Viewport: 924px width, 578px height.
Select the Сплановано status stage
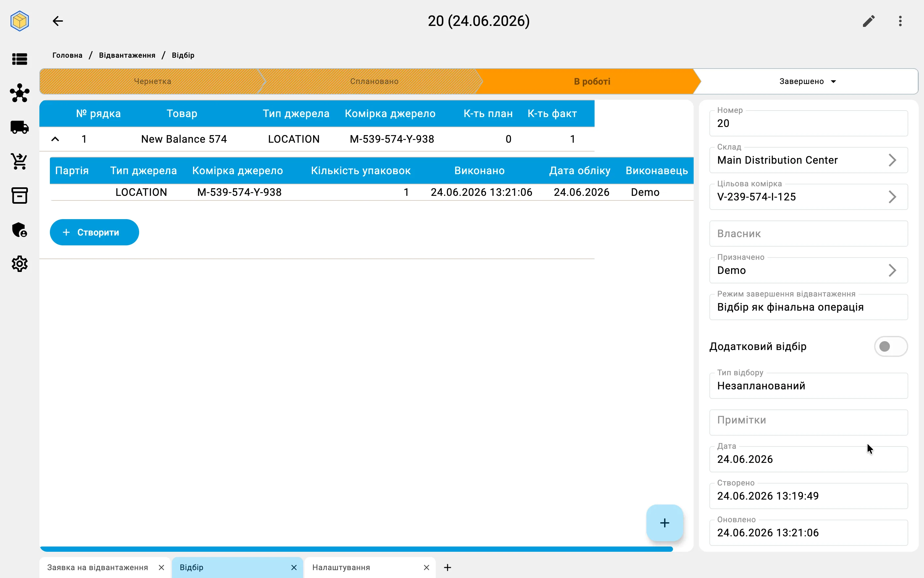[374, 81]
